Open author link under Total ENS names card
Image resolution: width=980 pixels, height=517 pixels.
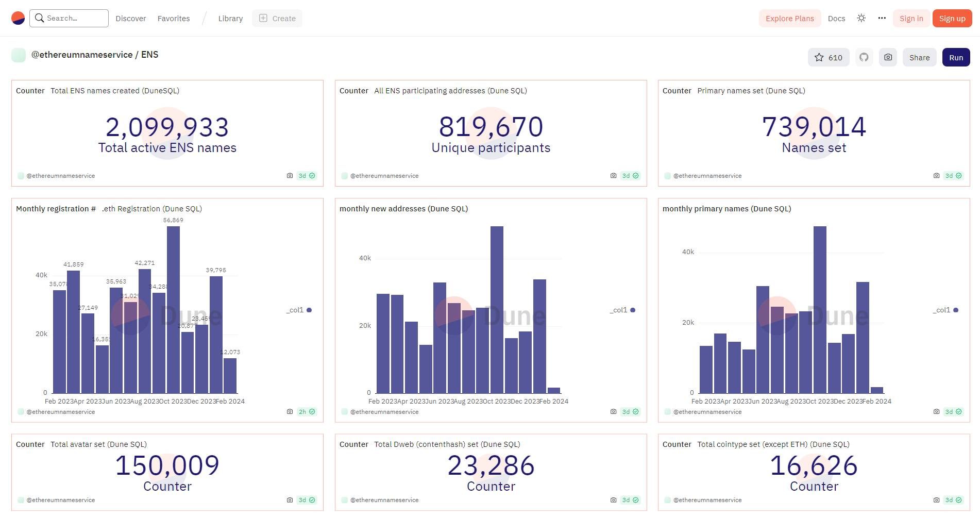[x=61, y=176]
